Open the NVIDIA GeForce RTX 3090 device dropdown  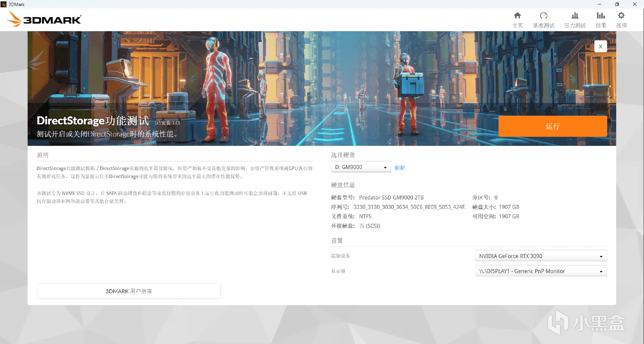tap(541, 256)
